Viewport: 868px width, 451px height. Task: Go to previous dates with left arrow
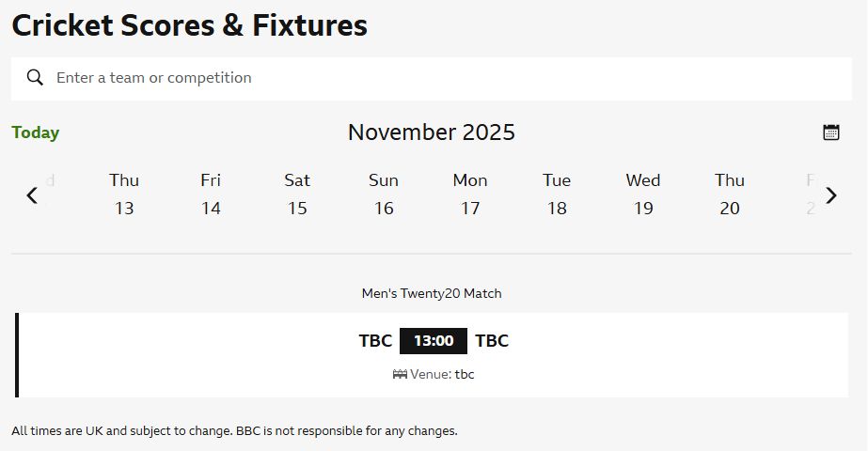coord(32,195)
